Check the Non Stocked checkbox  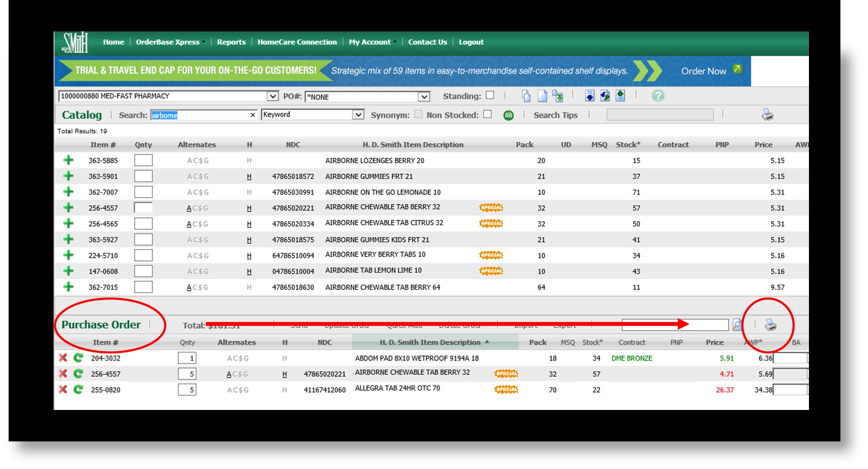pyautogui.click(x=487, y=114)
